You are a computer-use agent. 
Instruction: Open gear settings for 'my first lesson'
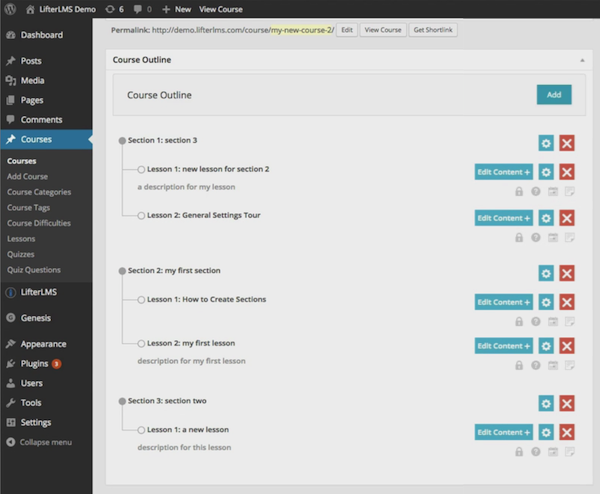coord(546,346)
